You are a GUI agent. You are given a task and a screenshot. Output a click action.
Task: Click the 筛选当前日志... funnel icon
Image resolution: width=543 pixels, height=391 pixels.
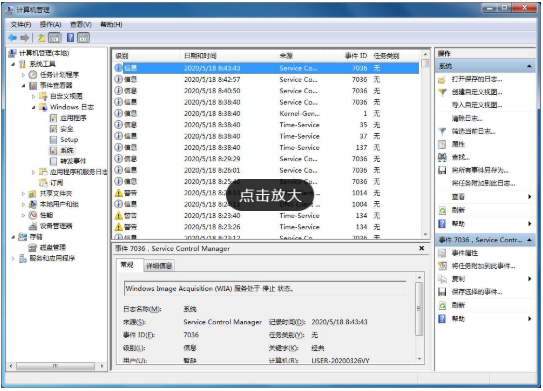pos(442,132)
